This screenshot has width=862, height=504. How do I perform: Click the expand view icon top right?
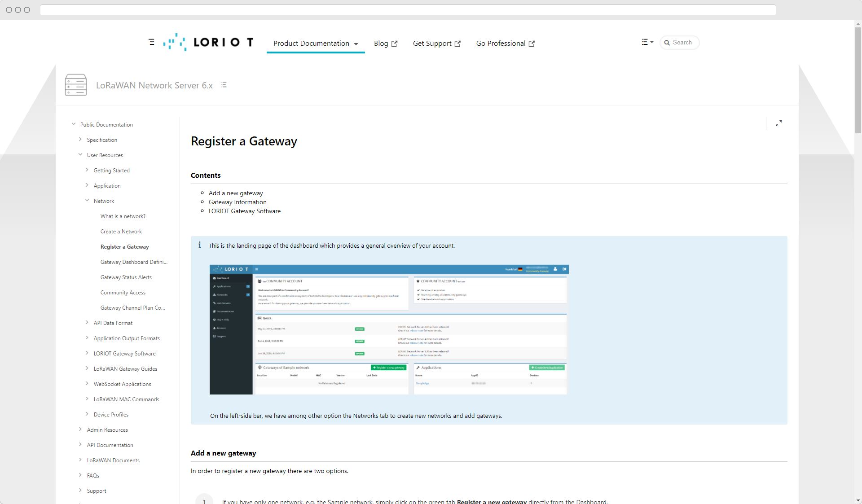[x=778, y=123]
